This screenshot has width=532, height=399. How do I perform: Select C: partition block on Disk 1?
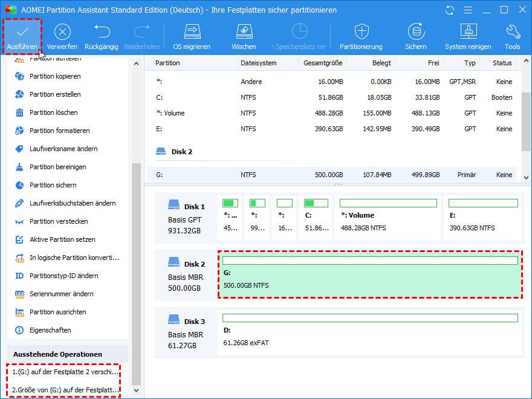[x=316, y=217]
